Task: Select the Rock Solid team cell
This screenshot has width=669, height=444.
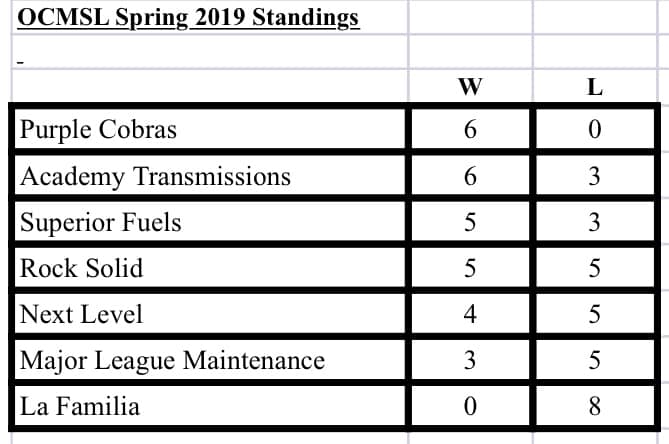Action: coord(209,268)
